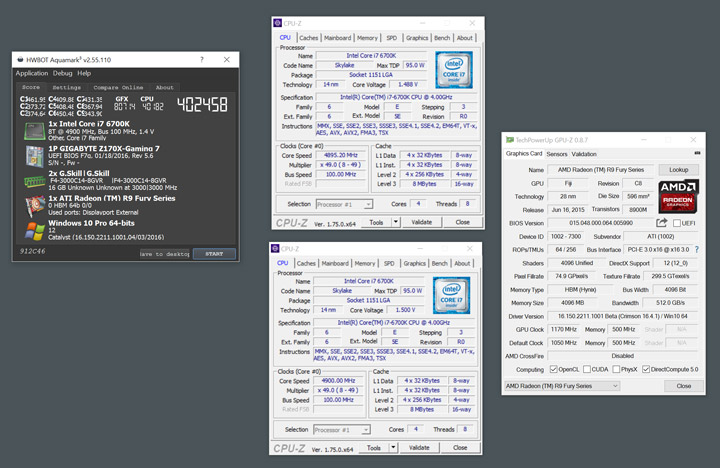The image size is (720, 468).
Task: Click the 912C46 code in Aquamark
Action: pos(33,251)
